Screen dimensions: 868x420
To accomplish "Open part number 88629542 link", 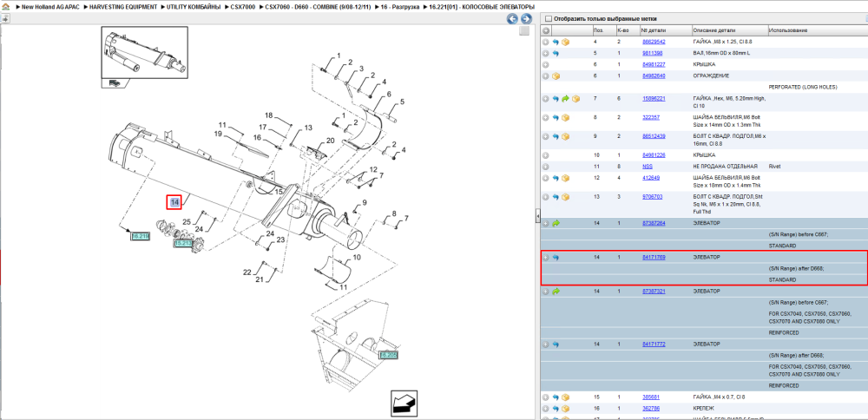I will [654, 42].
